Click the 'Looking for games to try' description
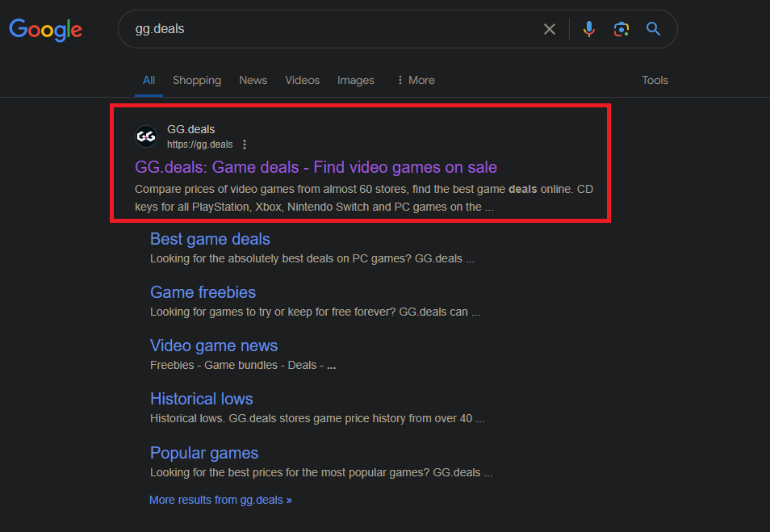Image resolution: width=770 pixels, height=532 pixels. point(315,312)
